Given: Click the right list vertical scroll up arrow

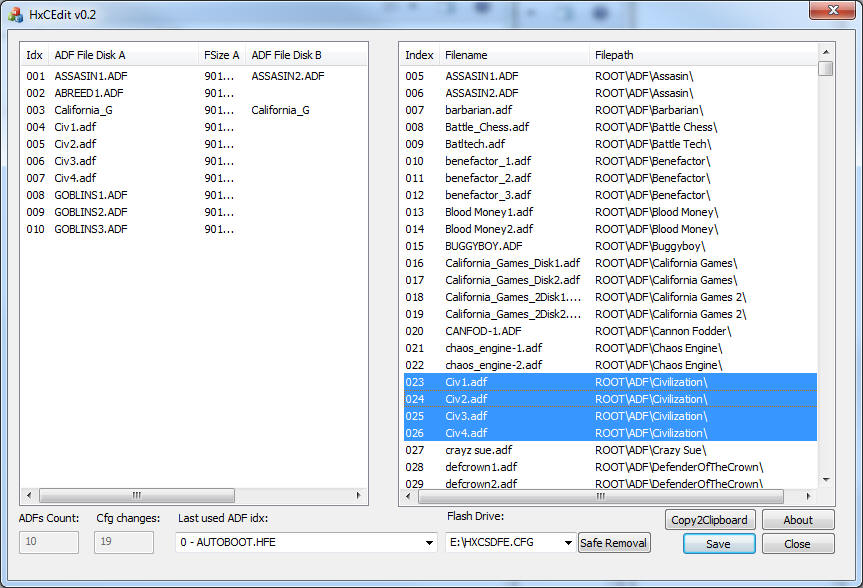Looking at the screenshot, I should click(826, 52).
